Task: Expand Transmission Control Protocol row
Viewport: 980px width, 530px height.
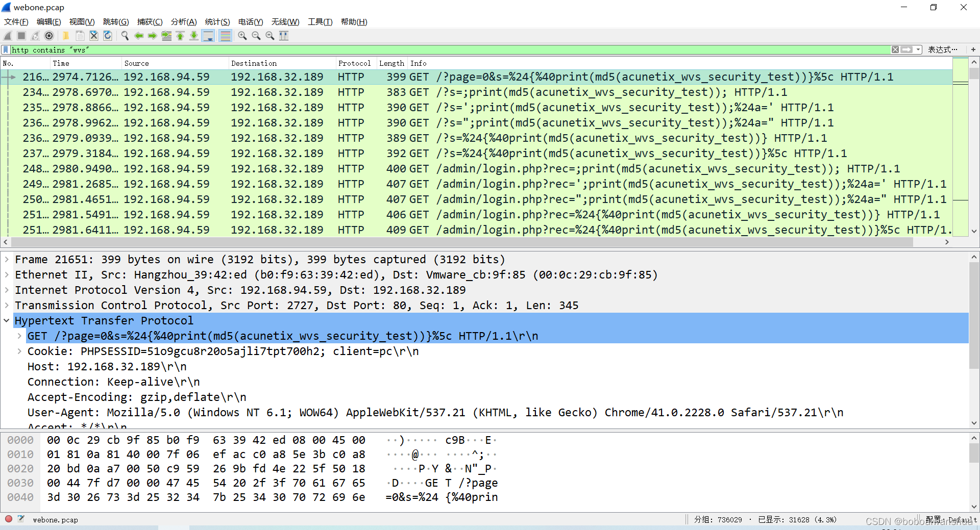Action: pyautogui.click(x=7, y=305)
